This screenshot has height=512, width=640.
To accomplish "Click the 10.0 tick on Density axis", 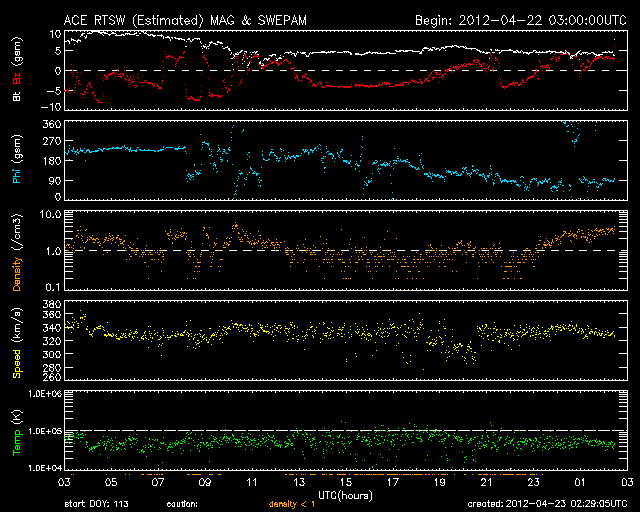I will click(50, 214).
